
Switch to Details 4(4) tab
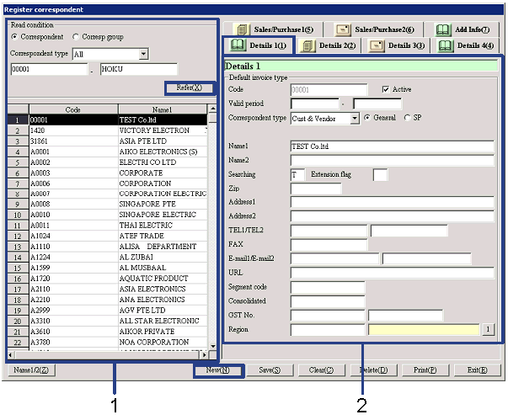tap(466, 45)
